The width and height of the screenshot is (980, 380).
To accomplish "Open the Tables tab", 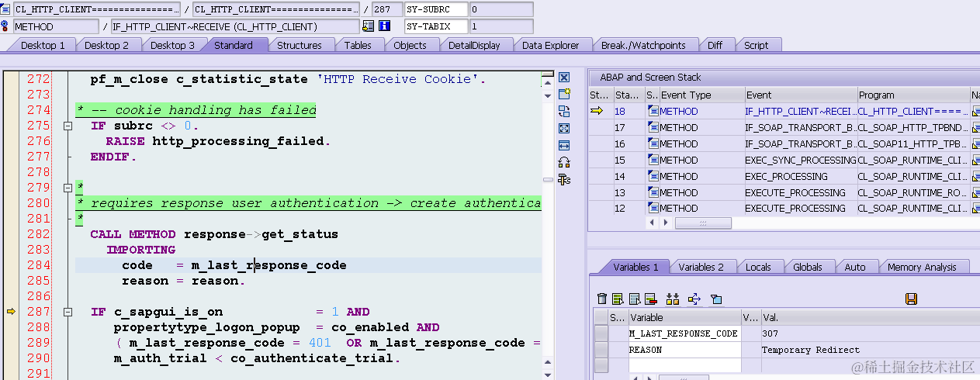I will point(358,45).
